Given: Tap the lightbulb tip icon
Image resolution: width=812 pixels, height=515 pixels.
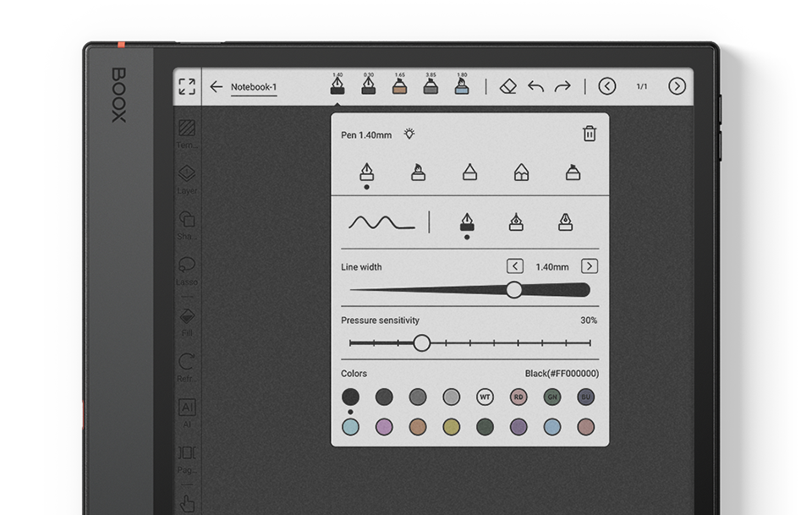Looking at the screenshot, I should [x=409, y=134].
